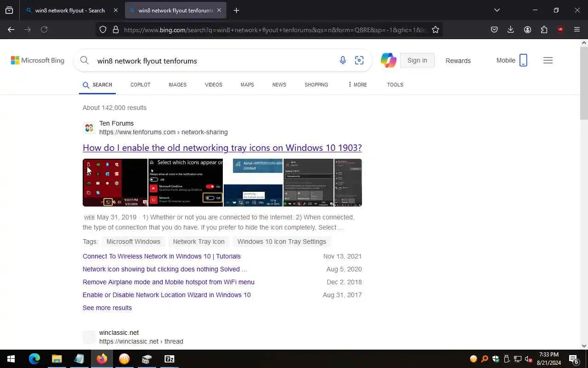Click 'See more results' link

(x=107, y=308)
